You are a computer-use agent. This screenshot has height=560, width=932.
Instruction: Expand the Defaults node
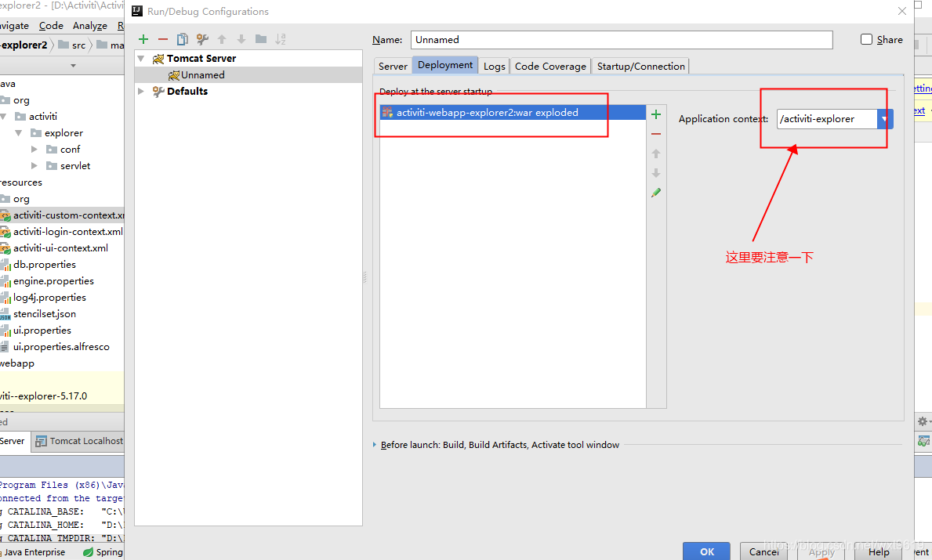pos(141,91)
